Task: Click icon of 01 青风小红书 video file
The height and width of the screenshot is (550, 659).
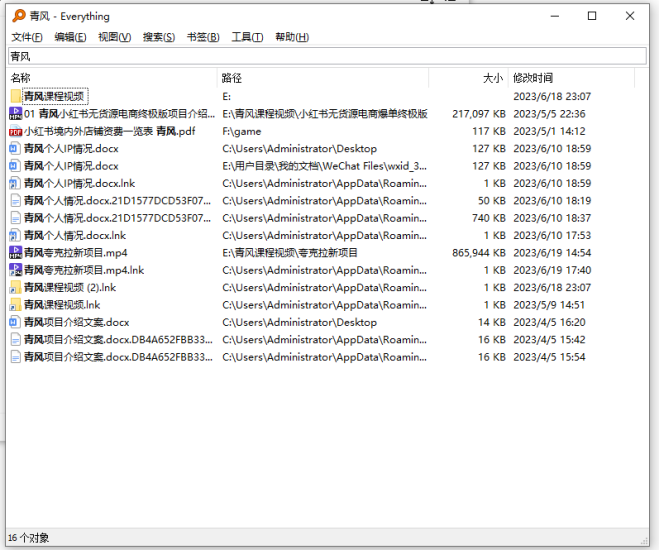Action: [x=15, y=114]
